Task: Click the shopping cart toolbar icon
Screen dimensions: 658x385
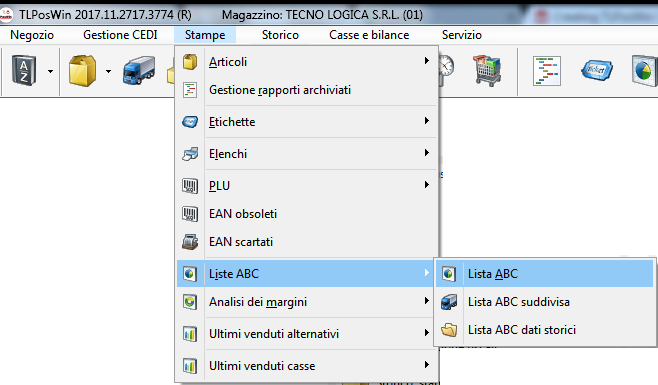Action: pyautogui.click(x=487, y=71)
